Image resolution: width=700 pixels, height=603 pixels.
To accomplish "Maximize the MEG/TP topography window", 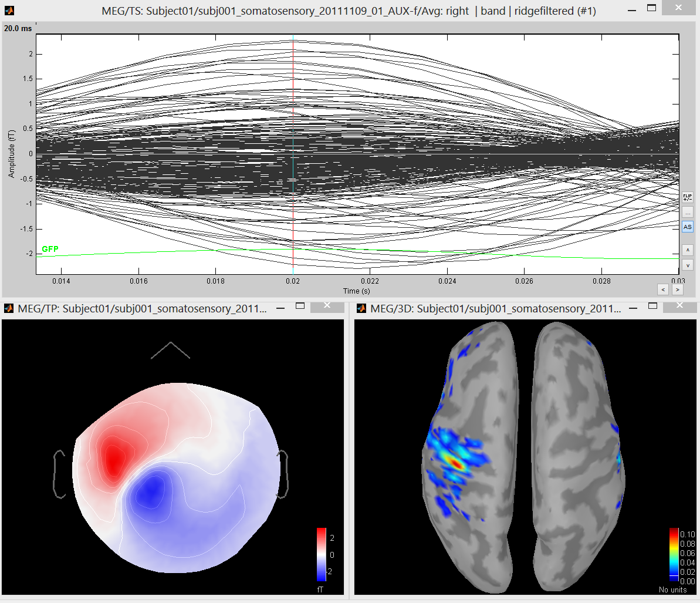I will click(300, 305).
